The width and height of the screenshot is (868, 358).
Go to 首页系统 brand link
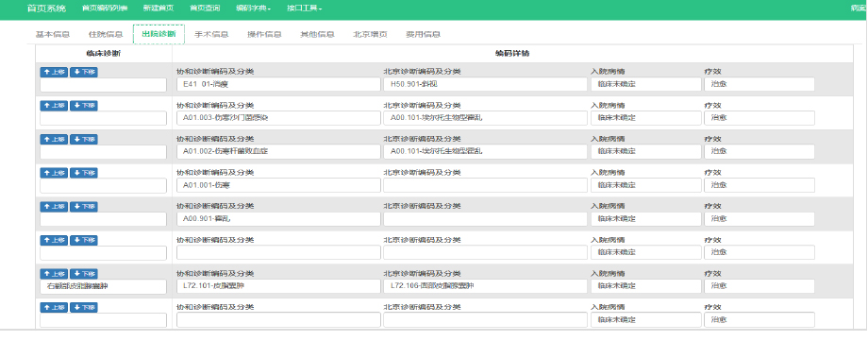click(46, 9)
